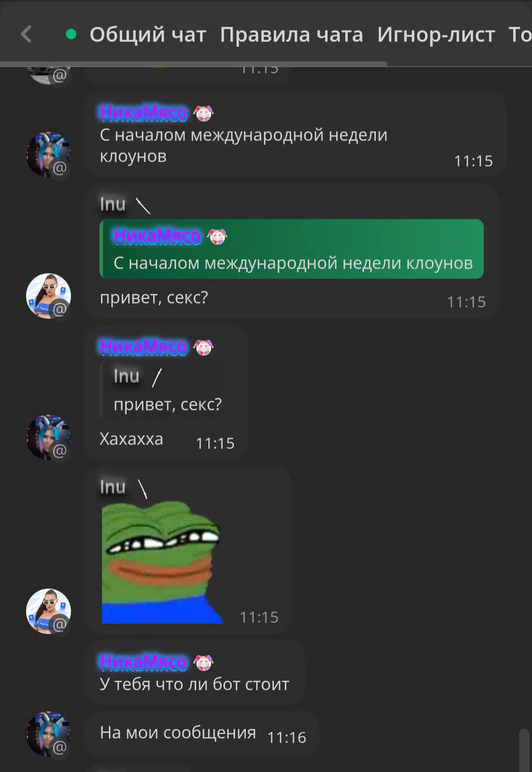Tap the НикаМясо name above 'У тебя что ли бот стоит'
This screenshot has height=772, width=532.
143,662
